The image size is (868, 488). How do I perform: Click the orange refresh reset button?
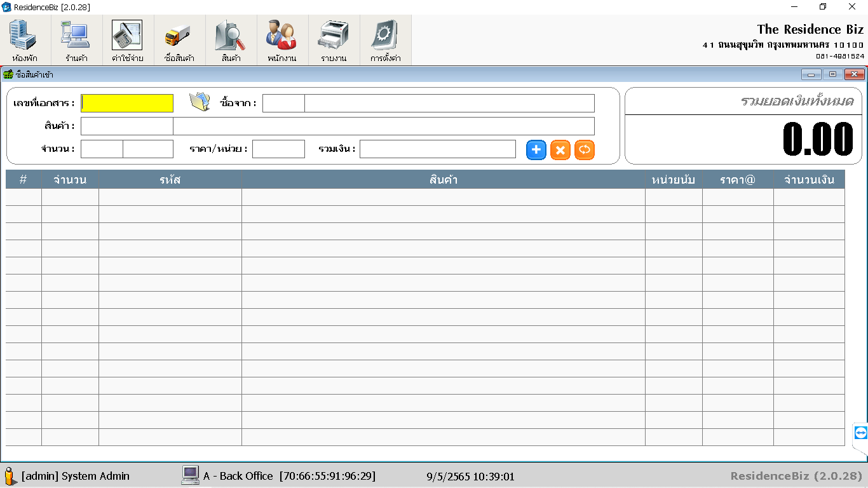tap(585, 150)
